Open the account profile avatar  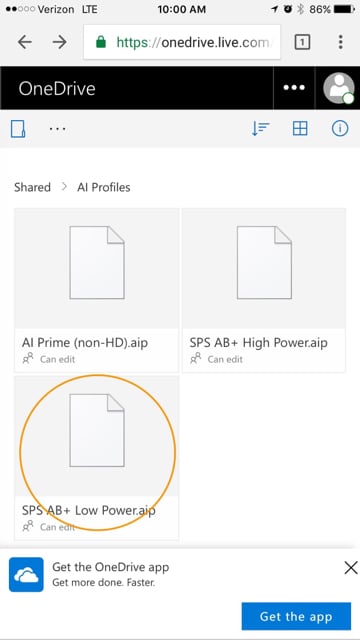click(338, 88)
